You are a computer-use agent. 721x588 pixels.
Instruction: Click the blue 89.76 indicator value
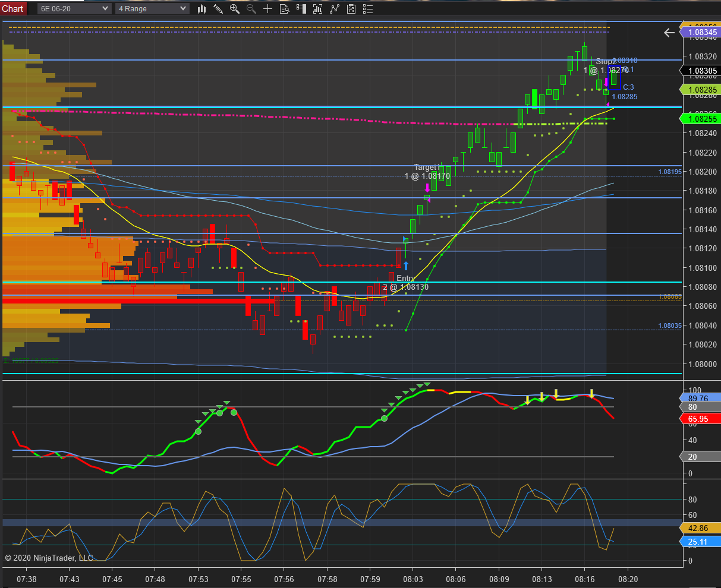tap(700, 399)
